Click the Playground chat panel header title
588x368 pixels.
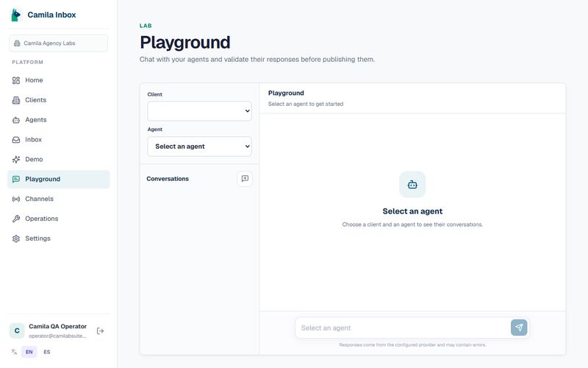pos(286,93)
